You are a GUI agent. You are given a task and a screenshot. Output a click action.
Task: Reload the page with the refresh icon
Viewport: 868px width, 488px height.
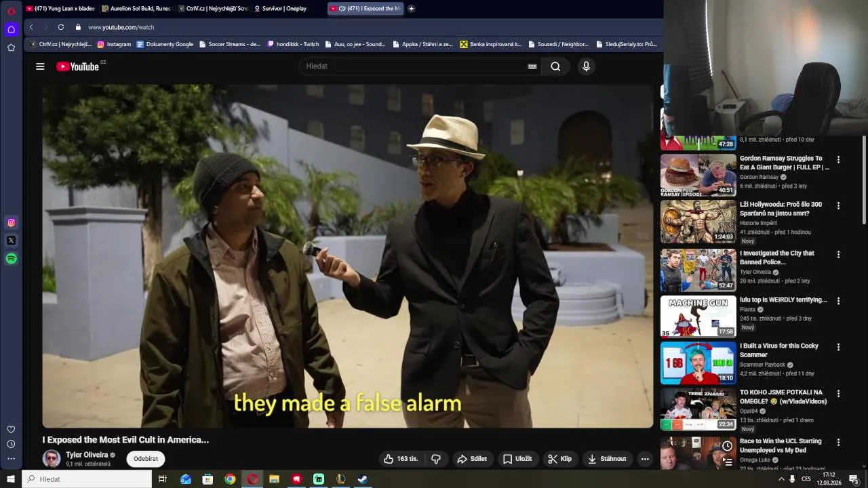pyautogui.click(x=61, y=27)
